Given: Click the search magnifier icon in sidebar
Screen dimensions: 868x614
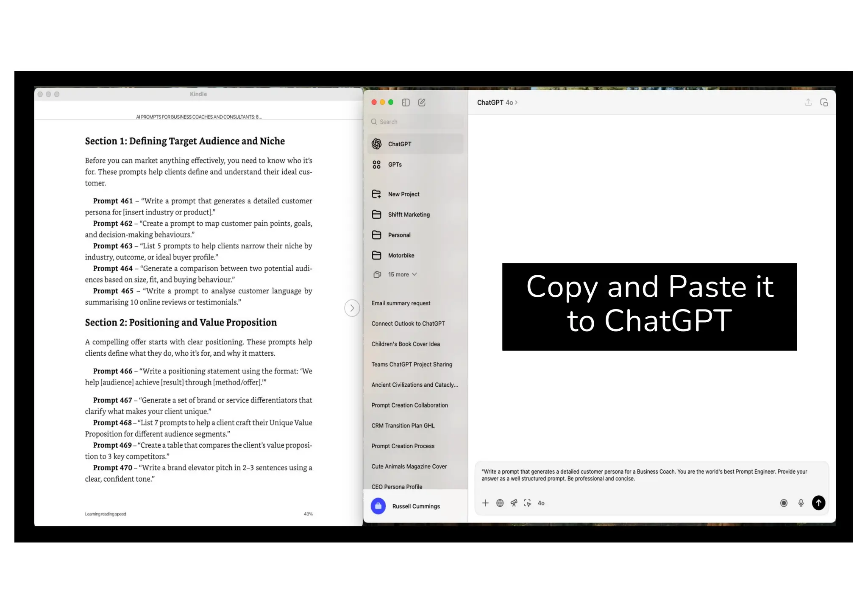Looking at the screenshot, I should (374, 122).
